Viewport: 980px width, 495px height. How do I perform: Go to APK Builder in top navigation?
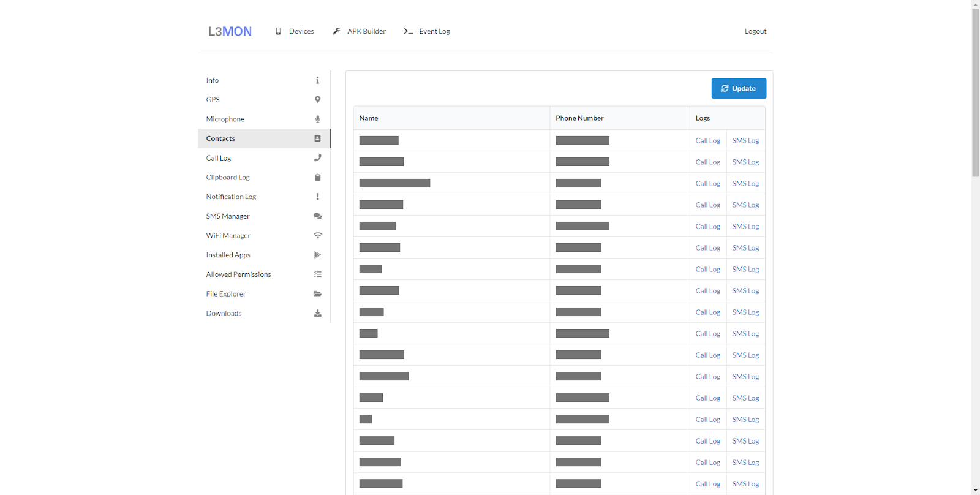point(359,31)
